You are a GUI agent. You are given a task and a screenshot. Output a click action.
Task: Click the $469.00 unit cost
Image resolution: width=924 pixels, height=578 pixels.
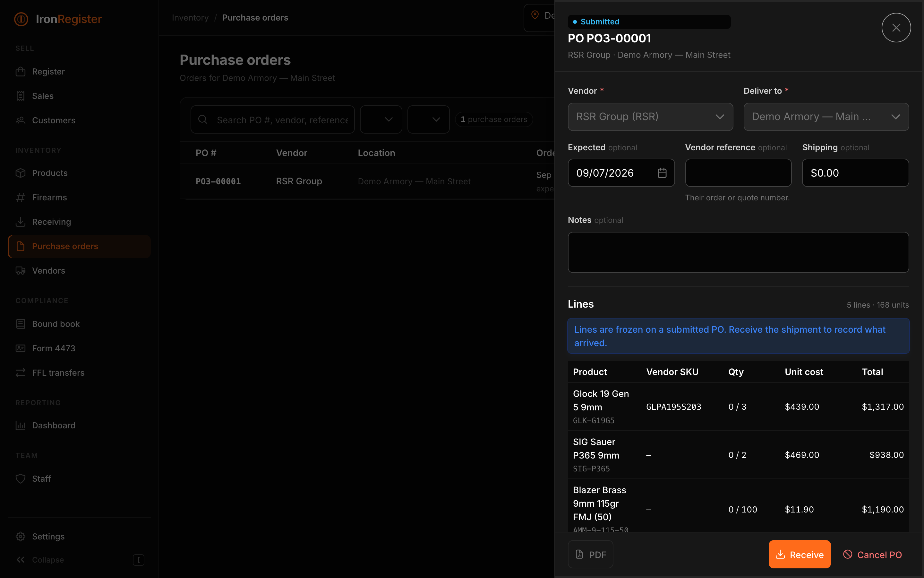tap(802, 455)
